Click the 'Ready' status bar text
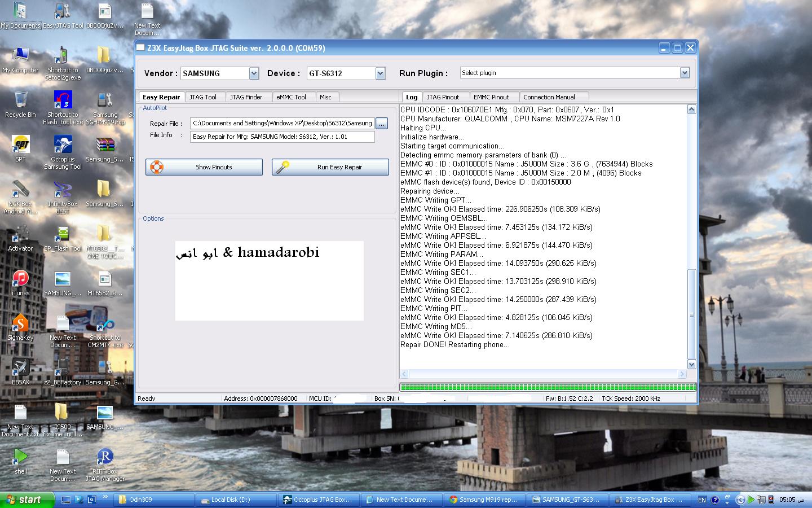The width and height of the screenshot is (812, 508). point(147,398)
